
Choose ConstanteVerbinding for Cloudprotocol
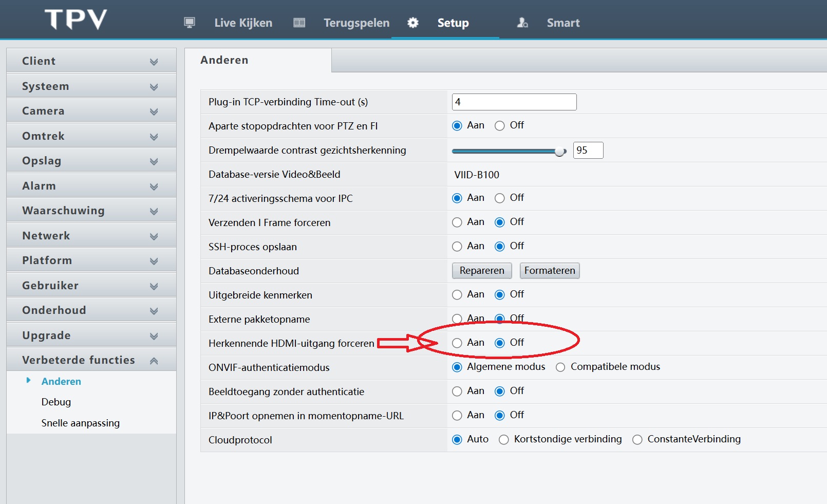point(637,440)
